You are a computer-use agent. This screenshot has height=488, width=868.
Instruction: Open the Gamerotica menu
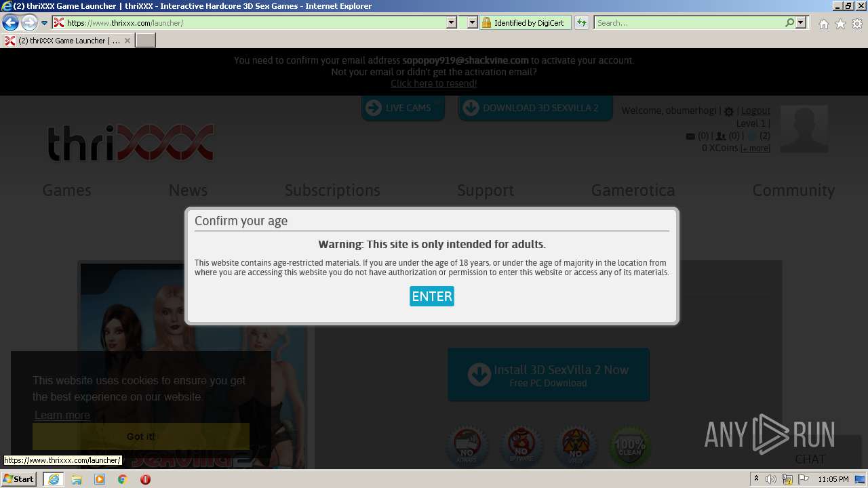pos(633,190)
